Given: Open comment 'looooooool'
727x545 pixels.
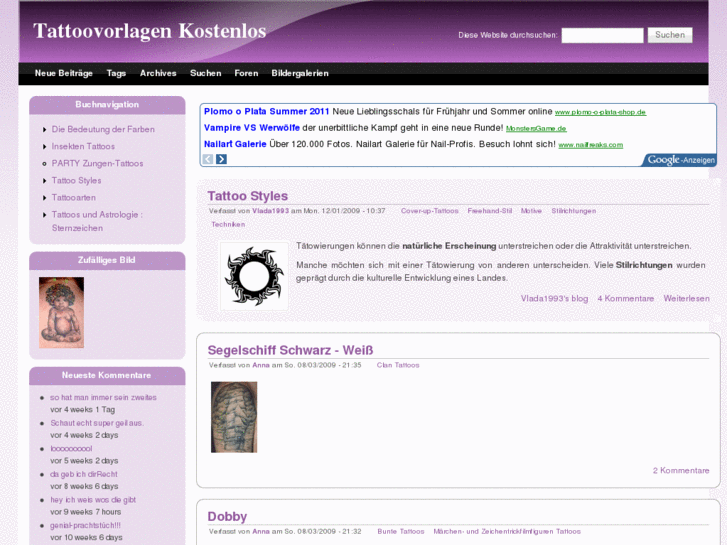Looking at the screenshot, I should coord(71,449).
